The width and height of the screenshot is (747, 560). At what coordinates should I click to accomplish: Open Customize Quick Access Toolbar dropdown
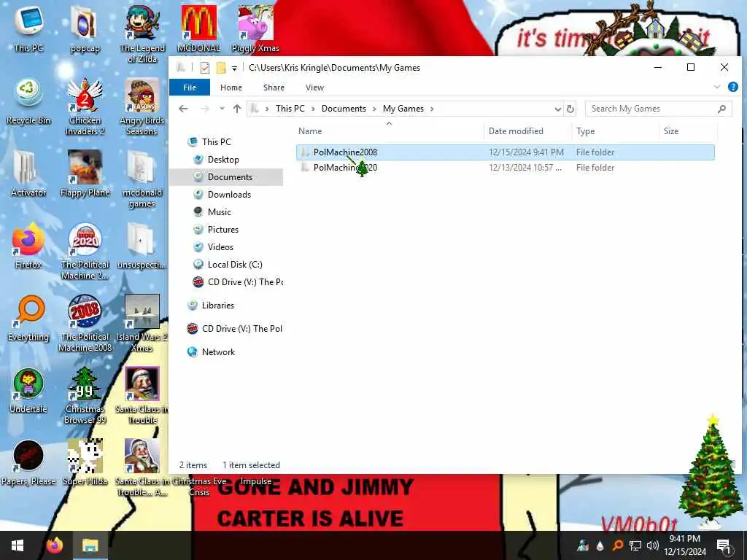234,68
